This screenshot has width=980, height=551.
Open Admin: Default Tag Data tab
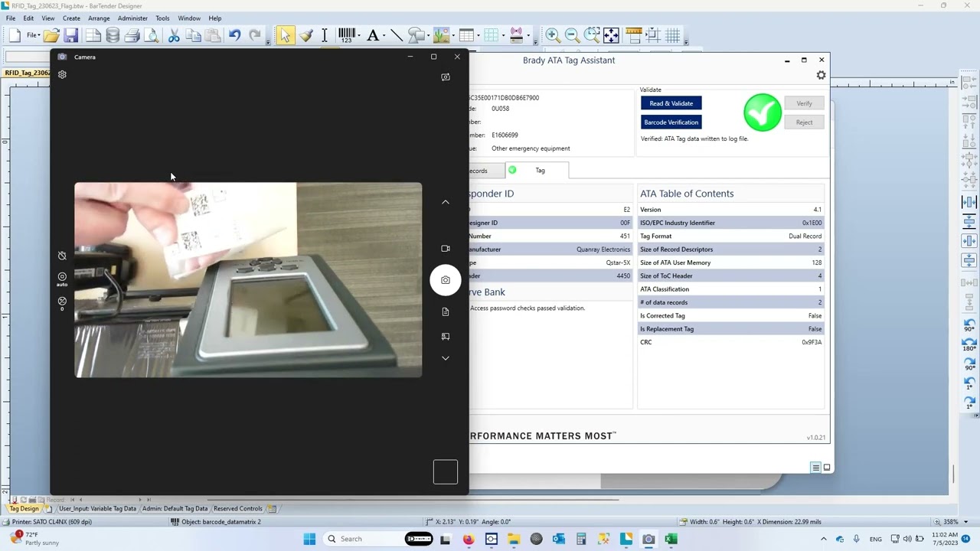pos(175,509)
